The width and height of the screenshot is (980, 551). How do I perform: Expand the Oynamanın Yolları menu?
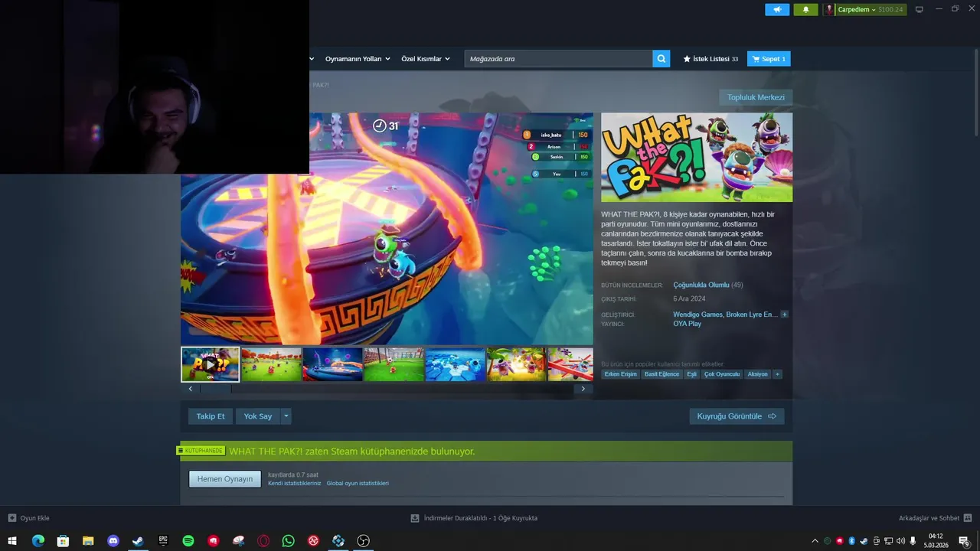click(x=358, y=59)
